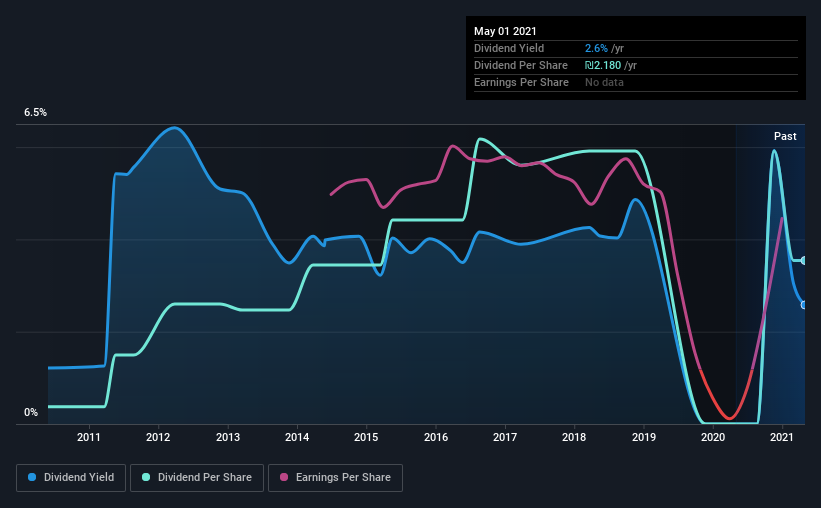The image size is (821, 508).
Task: Click the ₪2.180 Dividend Per Share value
Action: (603, 65)
